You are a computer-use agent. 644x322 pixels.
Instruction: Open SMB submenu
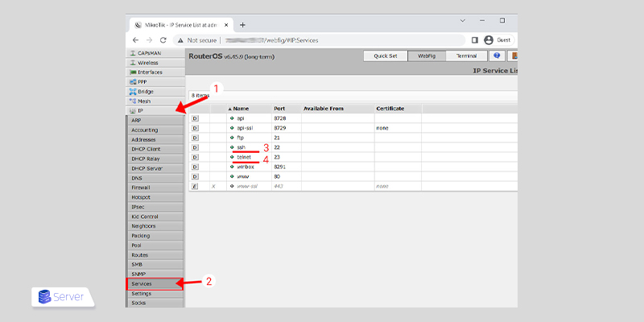click(x=155, y=265)
